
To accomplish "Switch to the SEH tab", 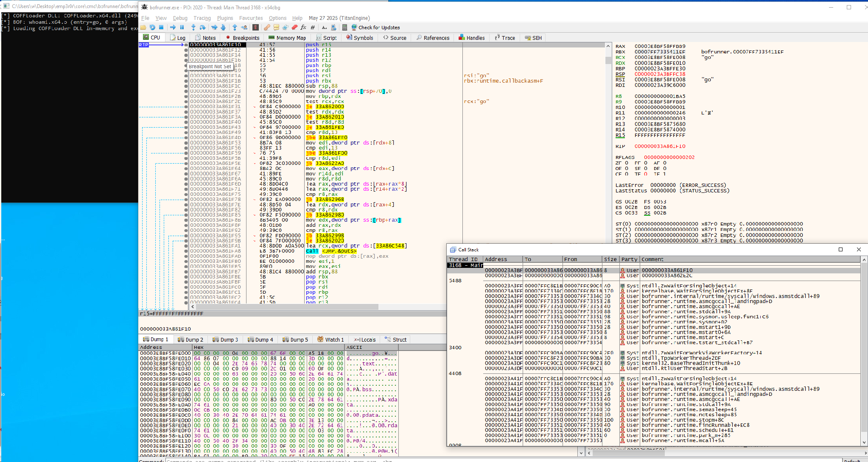I will tap(533, 38).
